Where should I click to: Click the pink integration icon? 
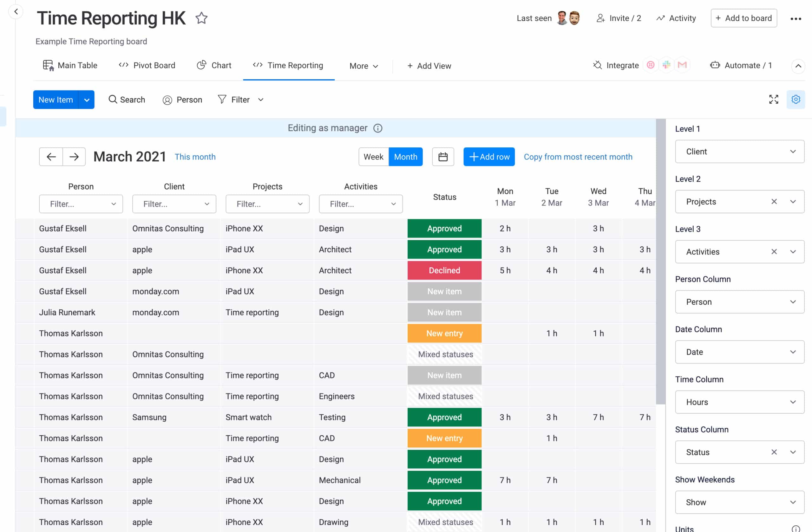(650, 65)
